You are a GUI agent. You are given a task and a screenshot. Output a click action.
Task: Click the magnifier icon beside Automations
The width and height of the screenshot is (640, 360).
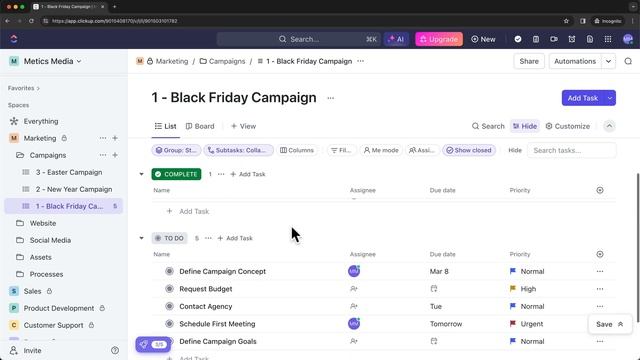coord(628,61)
